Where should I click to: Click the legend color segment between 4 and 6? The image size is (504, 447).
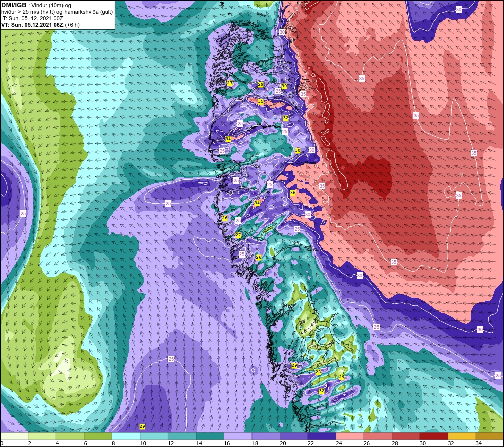70,436
